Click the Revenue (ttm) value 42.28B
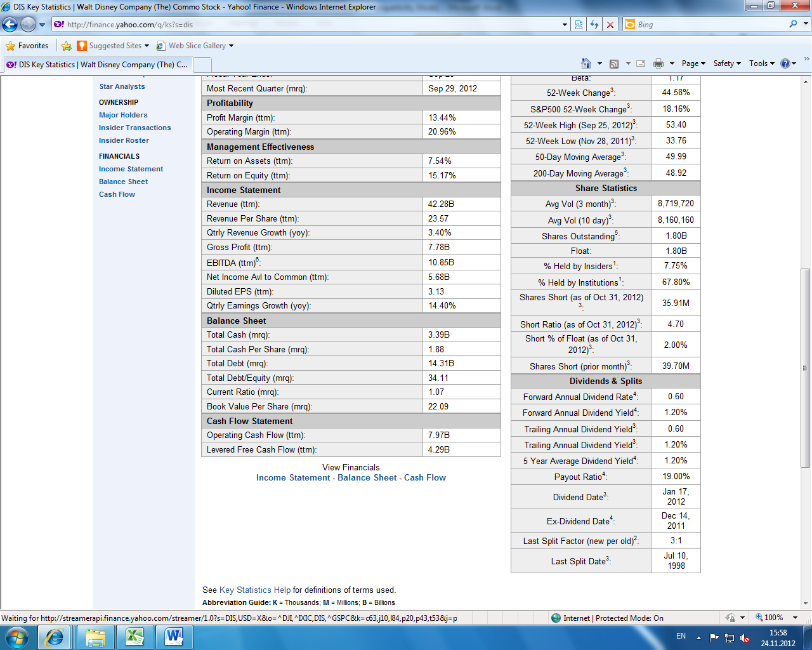 click(441, 204)
